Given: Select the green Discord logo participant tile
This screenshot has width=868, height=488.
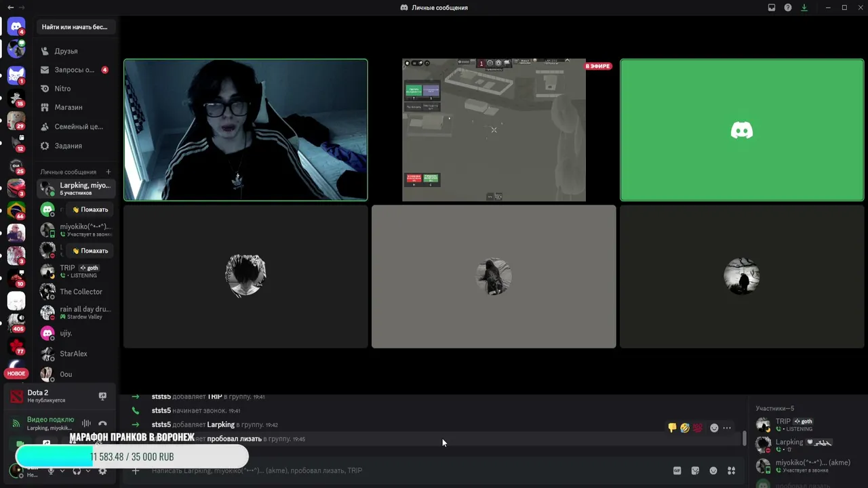Looking at the screenshot, I should tap(742, 130).
